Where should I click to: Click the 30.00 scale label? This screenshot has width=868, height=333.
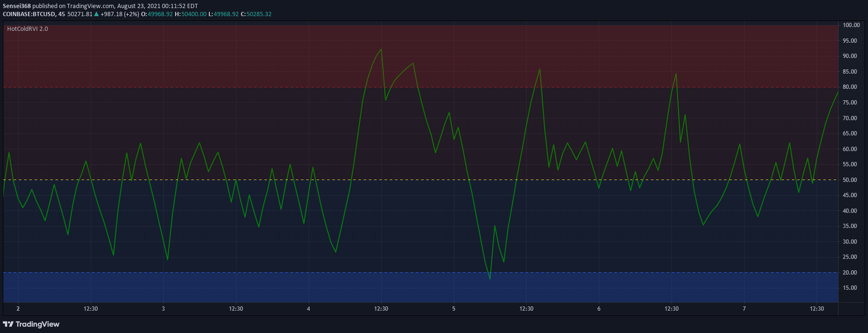pyautogui.click(x=850, y=242)
